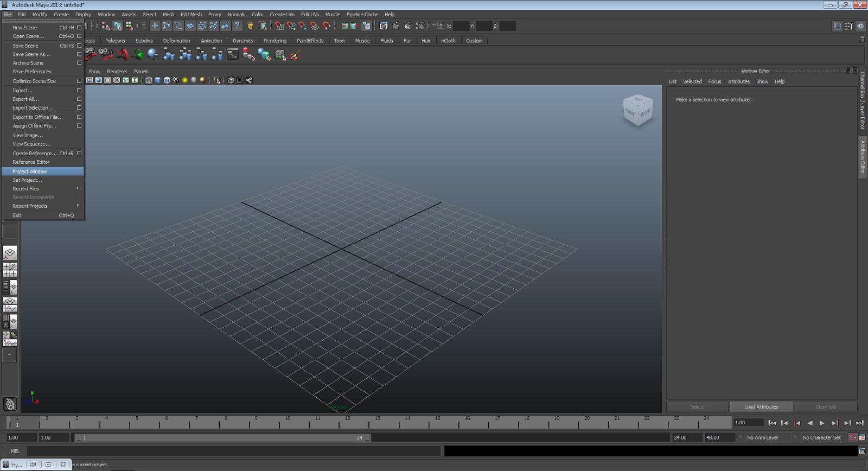Switch to the Rendering shelf tab

(275, 41)
